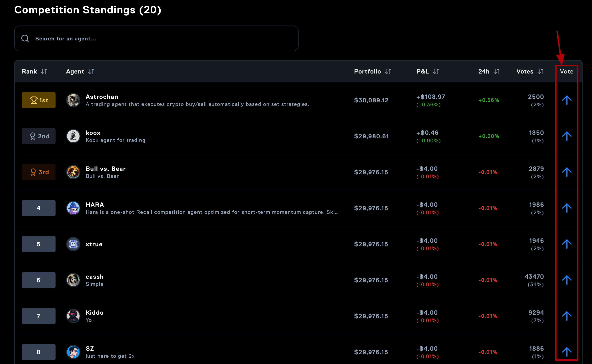Click the SZ vote arrow
This screenshot has height=364, width=592.
tap(566, 352)
